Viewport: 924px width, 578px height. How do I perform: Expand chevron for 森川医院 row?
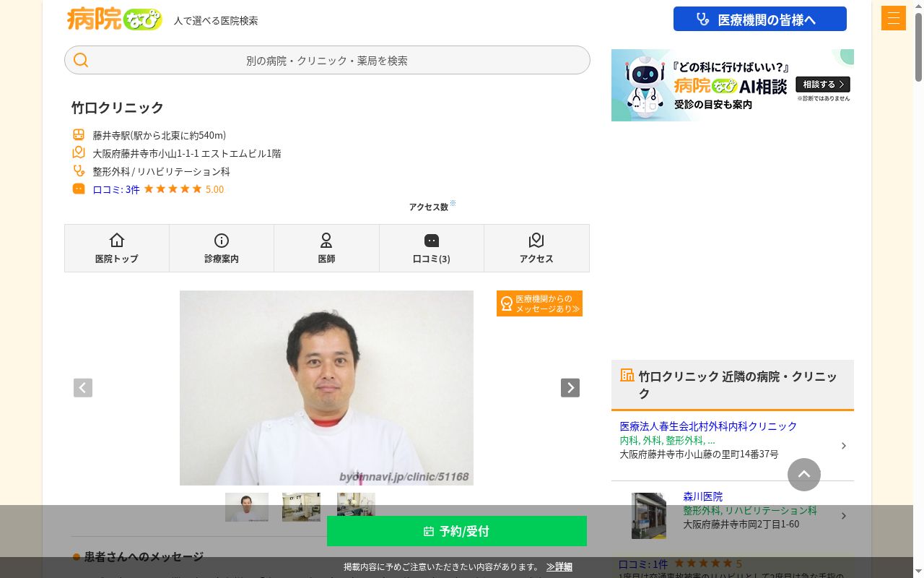pyautogui.click(x=843, y=516)
